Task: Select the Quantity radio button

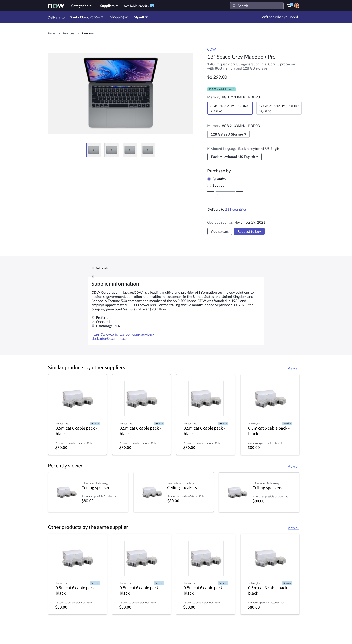Action: click(209, 179)
